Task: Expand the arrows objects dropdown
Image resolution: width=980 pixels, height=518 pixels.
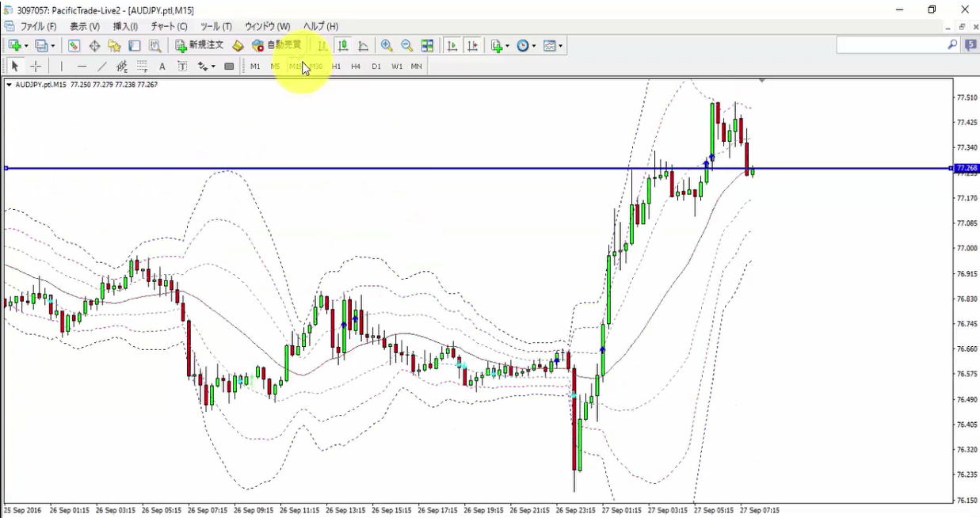Action: pos(213,67)
